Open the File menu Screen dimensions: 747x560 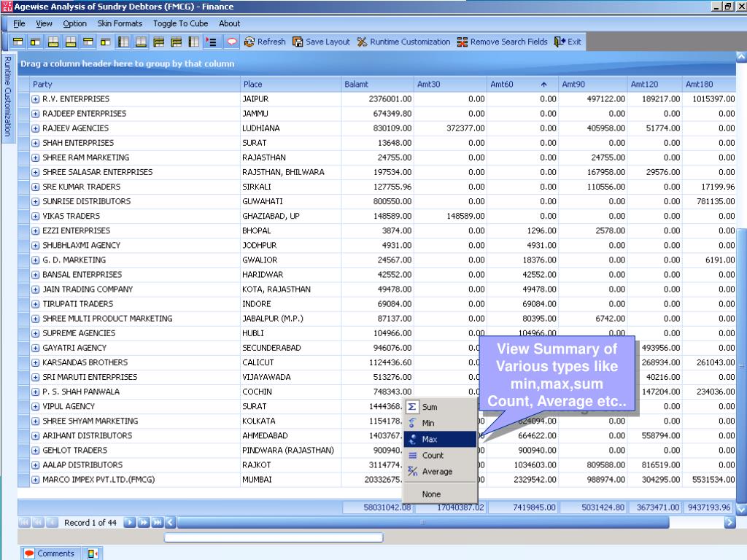pyautogui.click(x=19, y=23)
